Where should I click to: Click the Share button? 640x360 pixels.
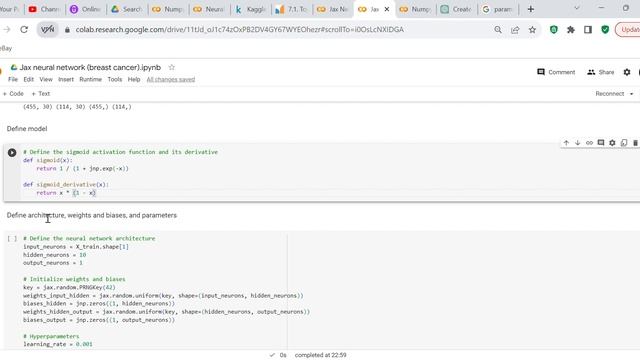pyautogui.click(x=600, y=72)
